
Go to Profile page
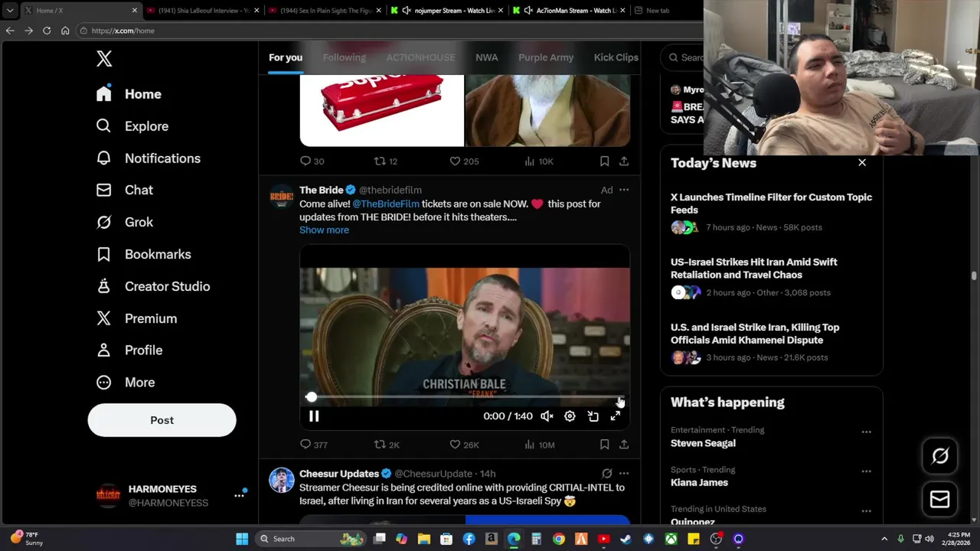point(129,350)
